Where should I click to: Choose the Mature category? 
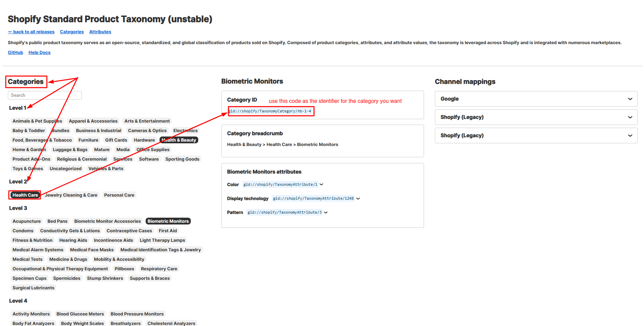point(102,149)
